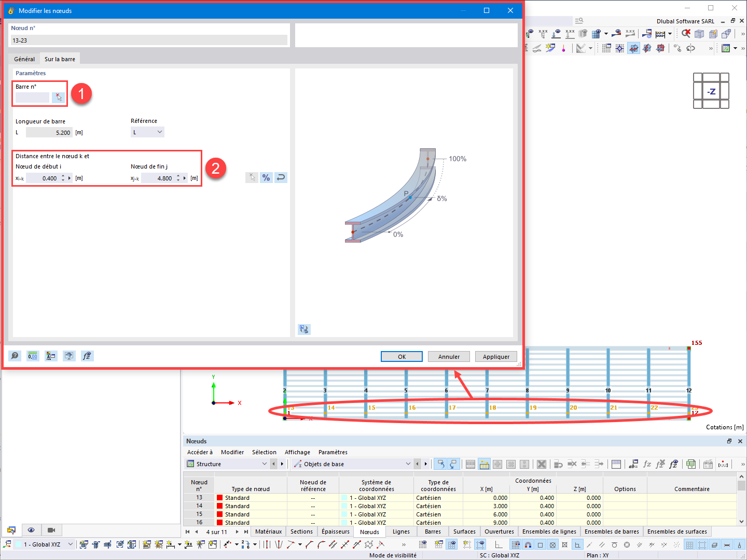
Task: Click the Excel export icon in table toolbar
Action: coord(690,464)
